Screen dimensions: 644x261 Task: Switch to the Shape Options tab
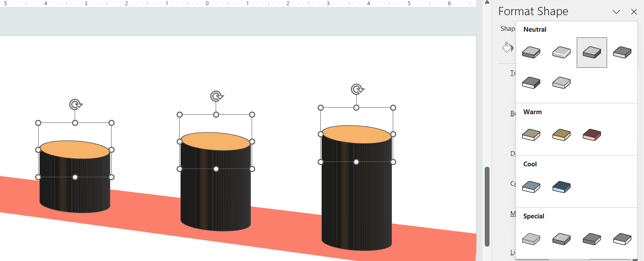tap(506, 28)
